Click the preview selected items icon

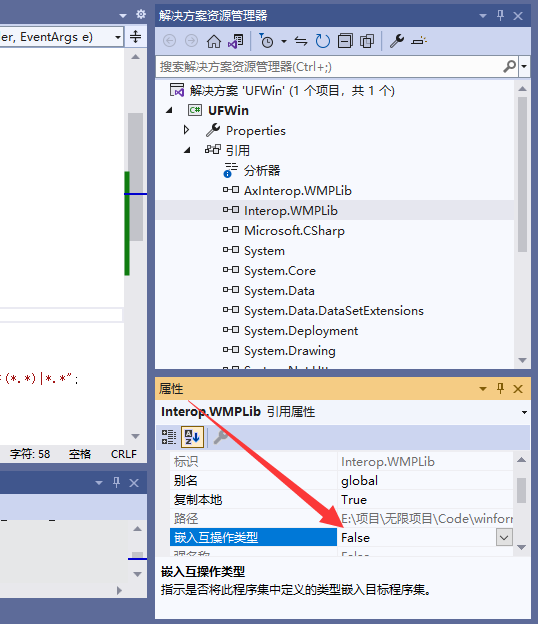(419, 41)
